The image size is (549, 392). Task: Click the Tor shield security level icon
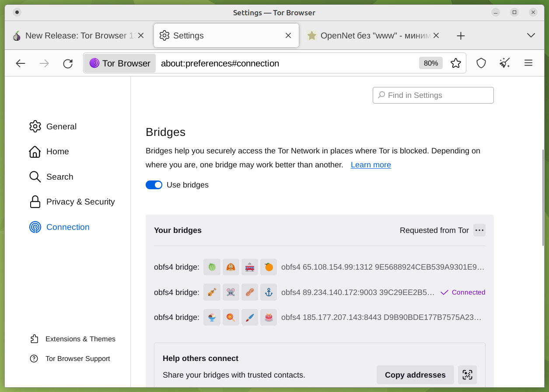pos(481,63)
